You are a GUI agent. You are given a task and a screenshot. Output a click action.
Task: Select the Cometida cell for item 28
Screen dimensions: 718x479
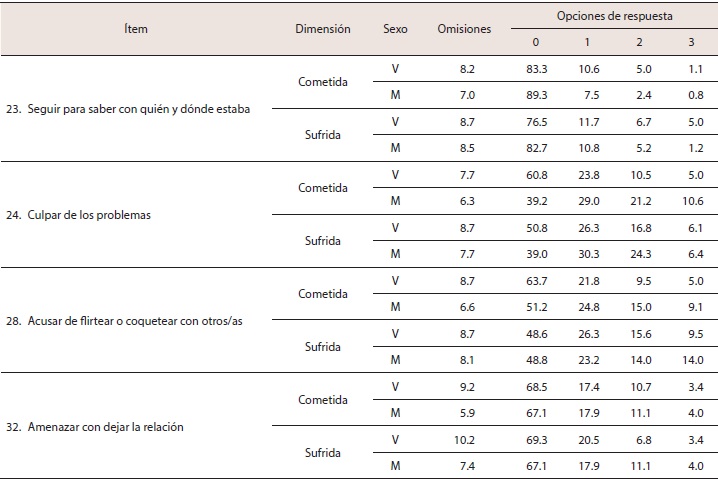(x=322, y=294)
